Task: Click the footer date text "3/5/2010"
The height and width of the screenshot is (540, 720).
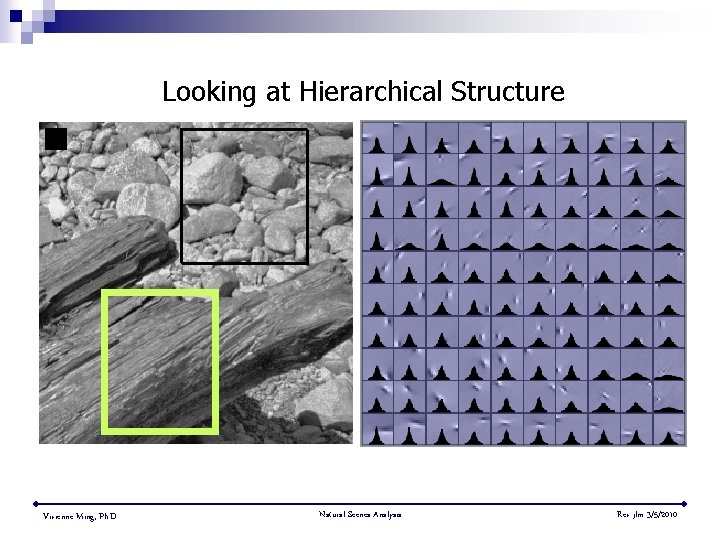Action: click(x=661, y=514)
